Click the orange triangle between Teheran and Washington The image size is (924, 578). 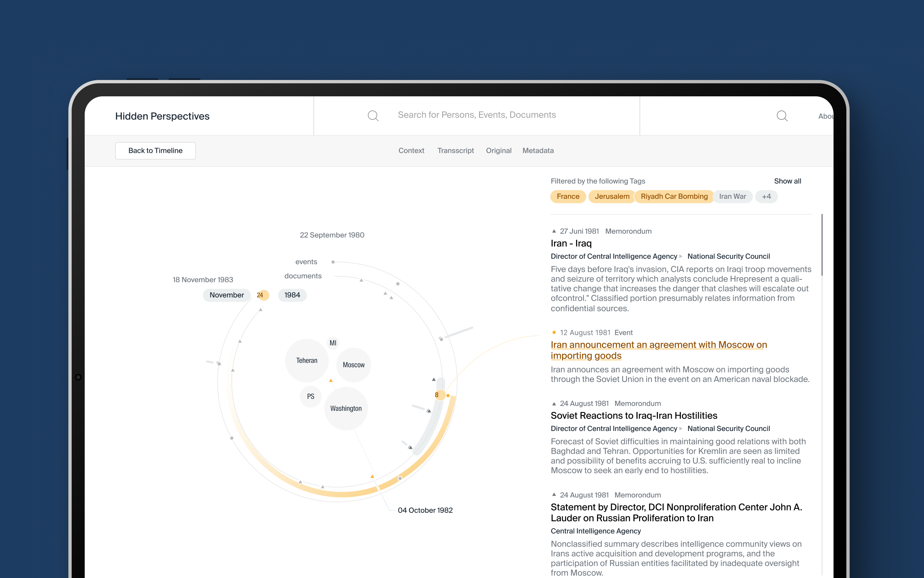click(331, 381)
